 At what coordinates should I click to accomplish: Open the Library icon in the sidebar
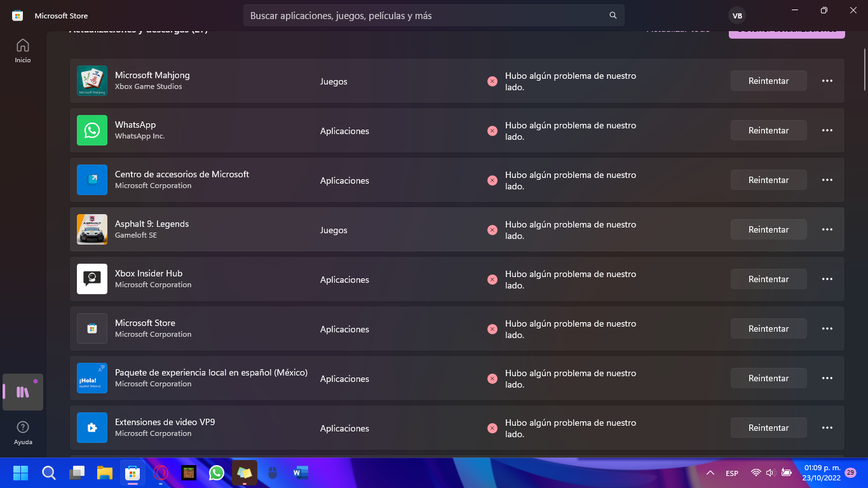[x=23, y=392]
